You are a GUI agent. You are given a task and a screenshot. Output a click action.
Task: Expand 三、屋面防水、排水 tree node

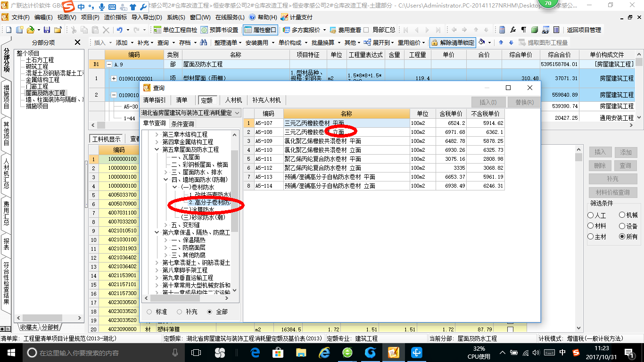[166, 172]
